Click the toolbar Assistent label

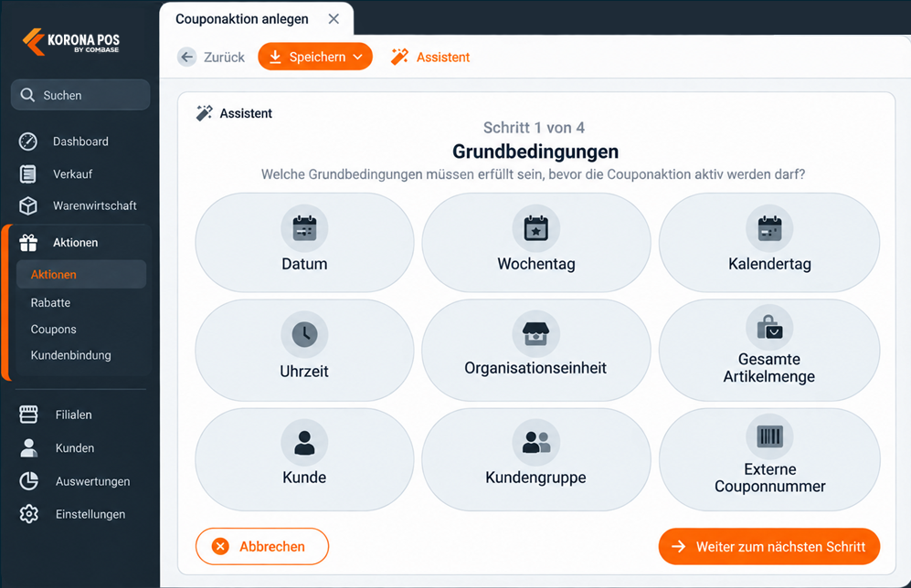[x=443, y=58]
